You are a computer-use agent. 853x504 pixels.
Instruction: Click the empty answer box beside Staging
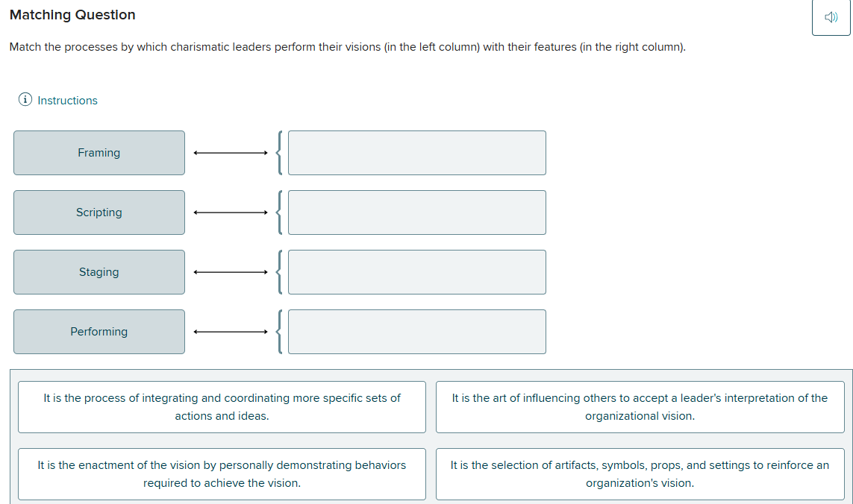tap(416, 271)
